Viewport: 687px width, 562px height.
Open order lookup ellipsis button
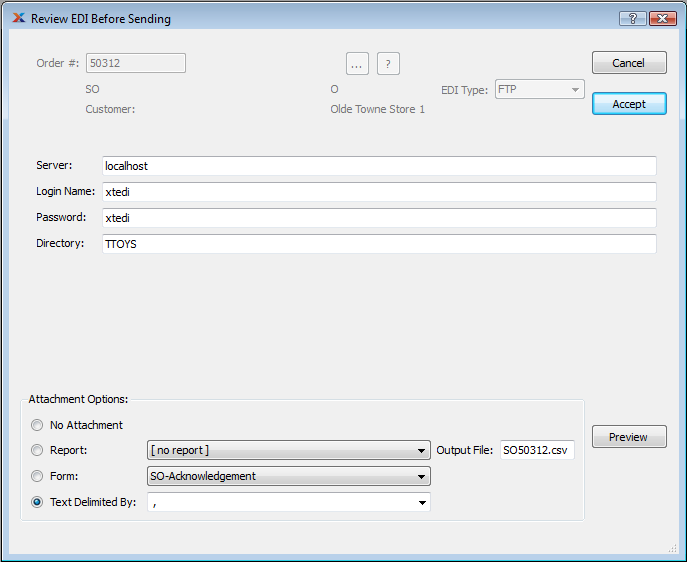(357, 64)
